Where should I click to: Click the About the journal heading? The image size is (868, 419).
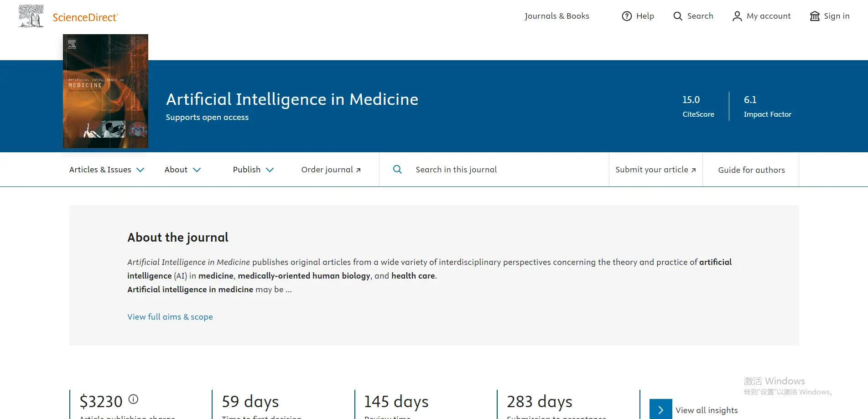click(x=178, y=238)
